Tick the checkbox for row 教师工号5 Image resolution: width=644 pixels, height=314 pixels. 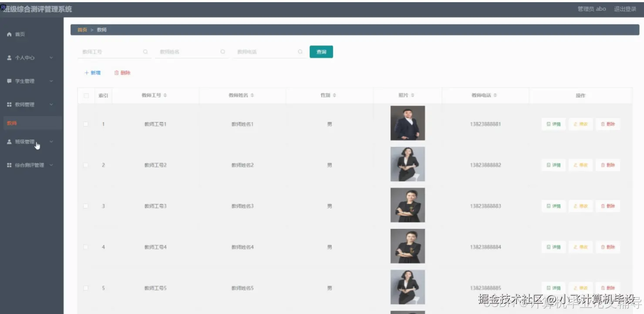[x=86, y=288]
